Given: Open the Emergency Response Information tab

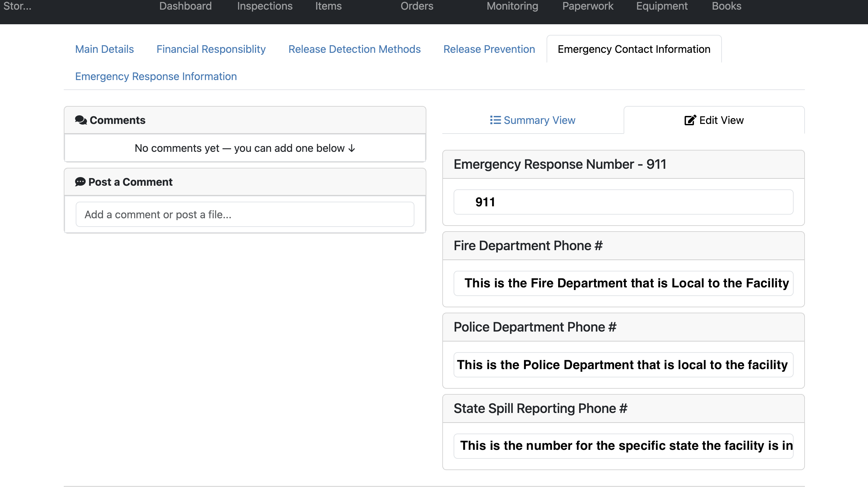Looking at the screenshot, I should tap(156, 76).
